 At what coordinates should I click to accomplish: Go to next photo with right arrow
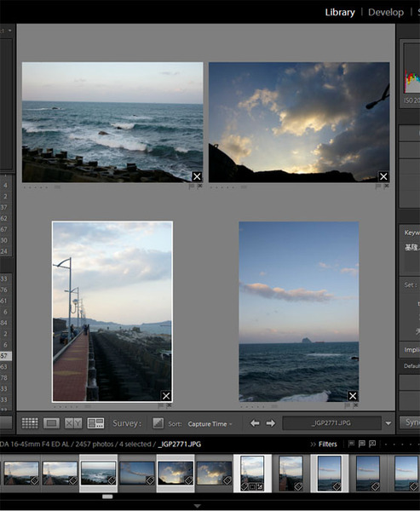(271, 423)
